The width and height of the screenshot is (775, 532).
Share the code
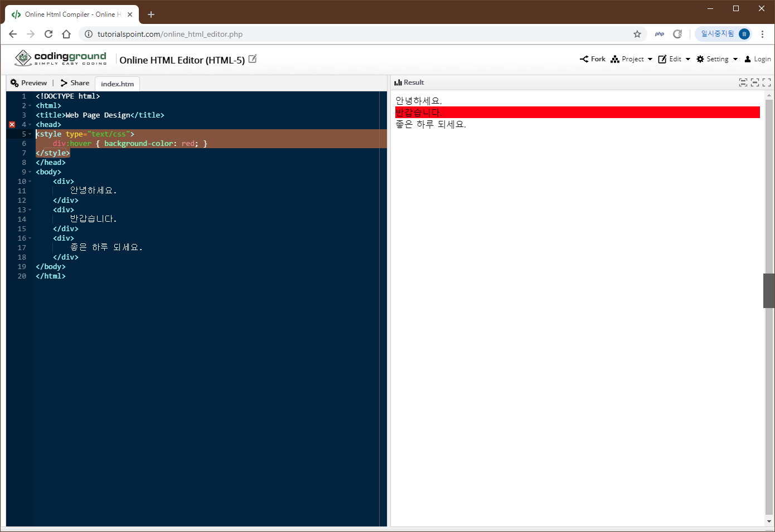coord(75,83)
